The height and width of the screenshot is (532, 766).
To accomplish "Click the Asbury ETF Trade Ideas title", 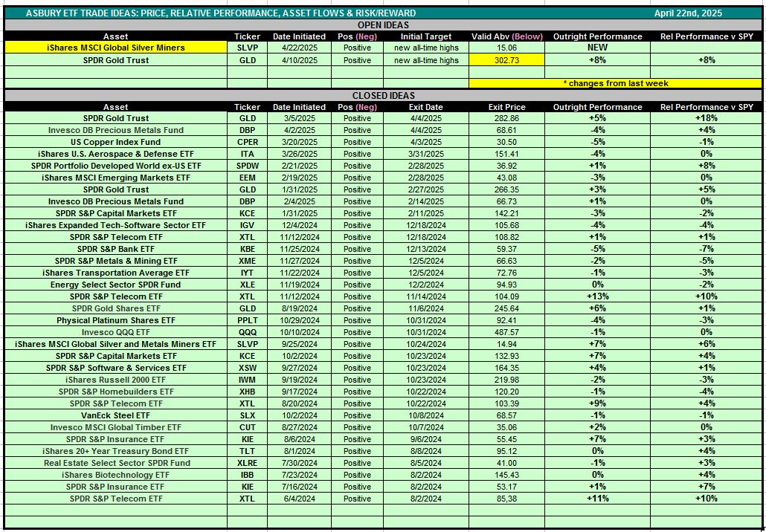I will pos(221,13).
